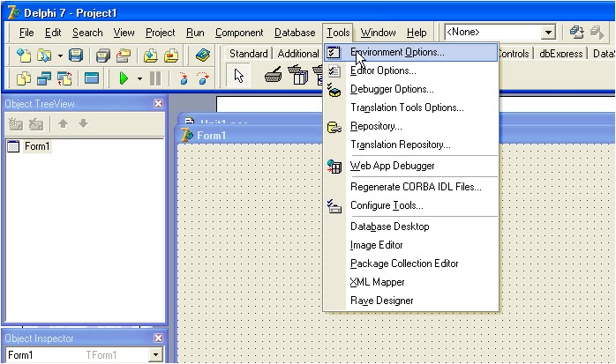Open the Project menu

coord(160,33)
